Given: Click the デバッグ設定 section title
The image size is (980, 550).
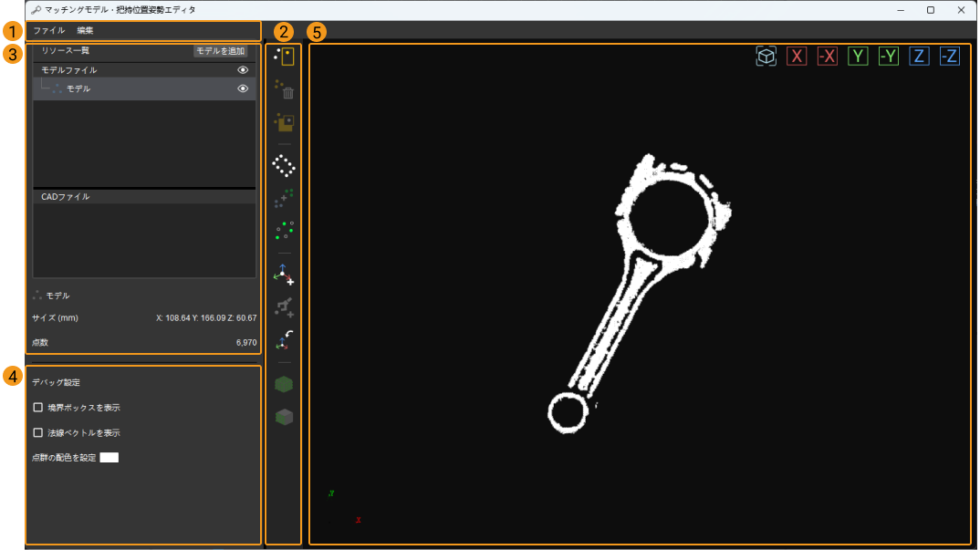Looking at the screenshot, I should click(57, 382).
